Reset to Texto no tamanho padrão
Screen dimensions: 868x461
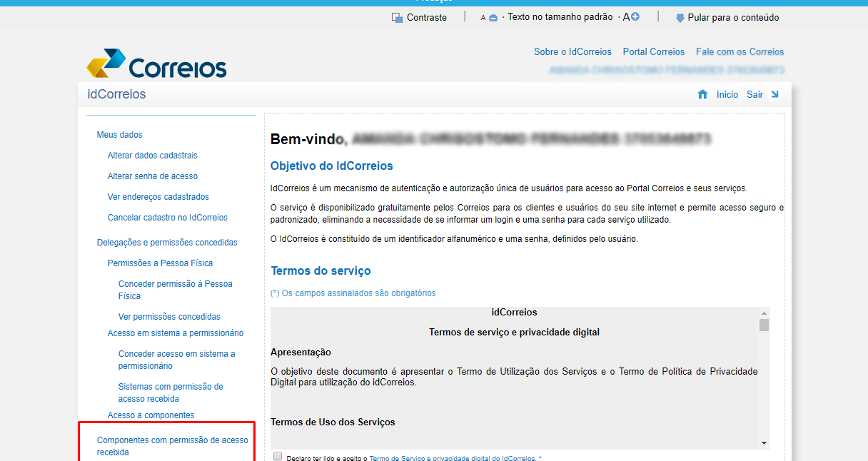pos(560,16)
